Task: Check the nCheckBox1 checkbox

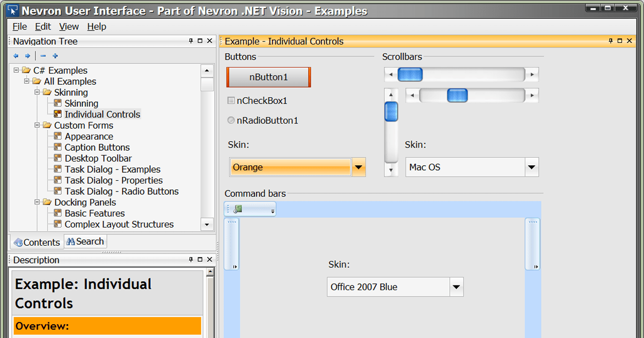Action: click(x=231, y=100)
